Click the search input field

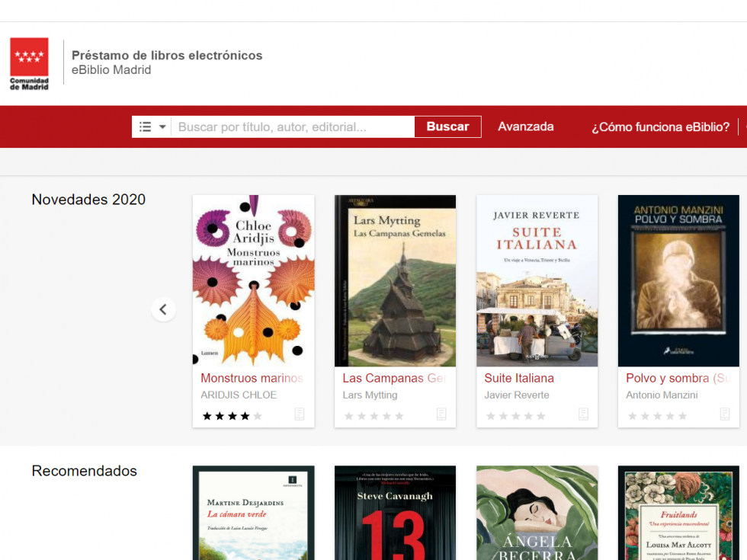293,126
